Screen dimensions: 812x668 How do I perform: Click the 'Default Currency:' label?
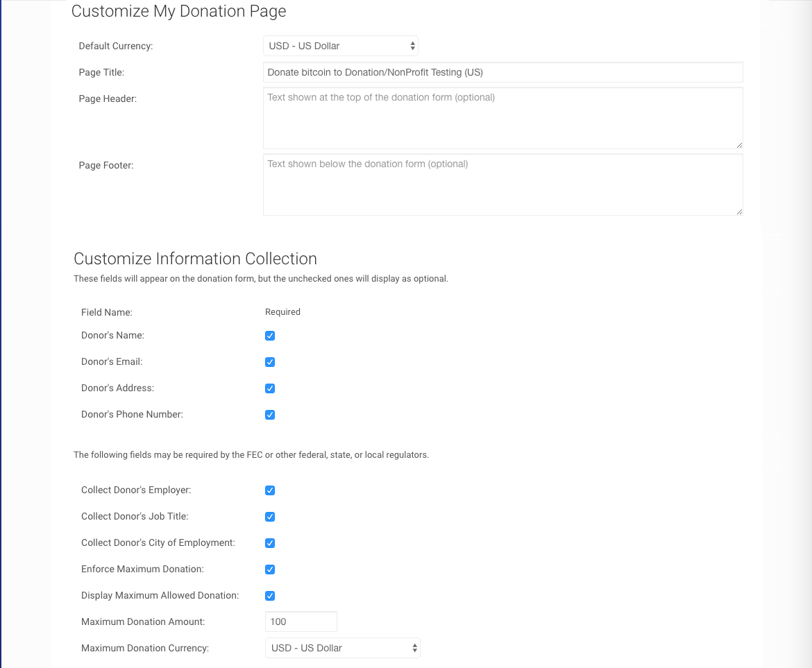115,46
